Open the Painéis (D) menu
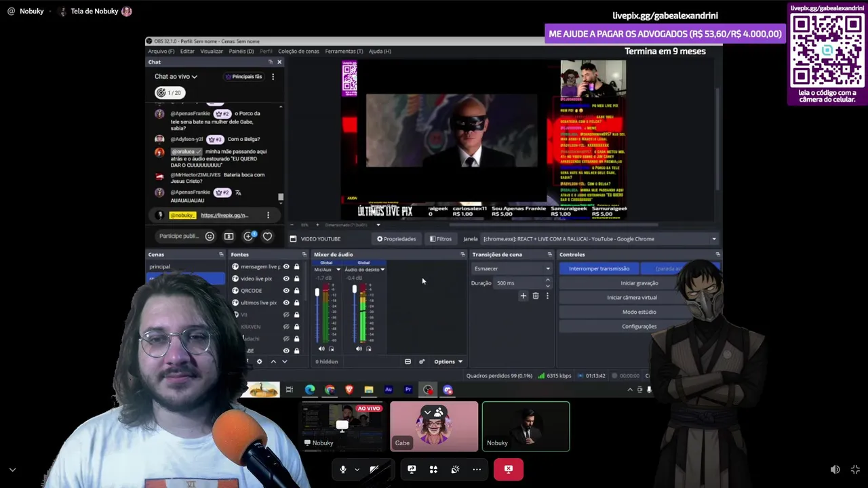 241,51
